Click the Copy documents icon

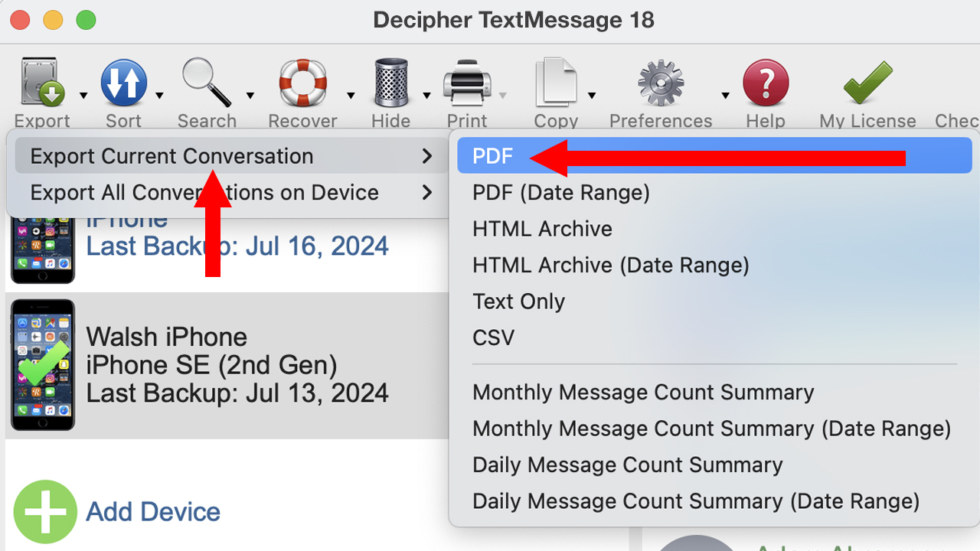click(555, 83)
